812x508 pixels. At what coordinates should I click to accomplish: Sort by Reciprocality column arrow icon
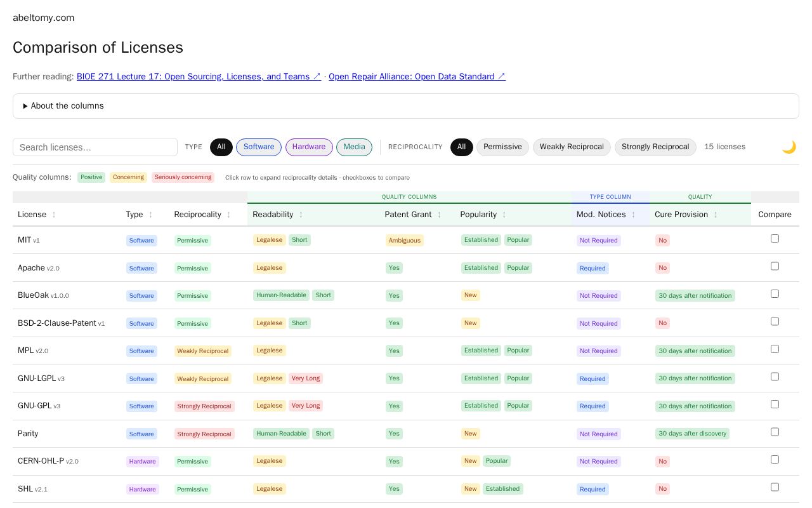point(228,215)
